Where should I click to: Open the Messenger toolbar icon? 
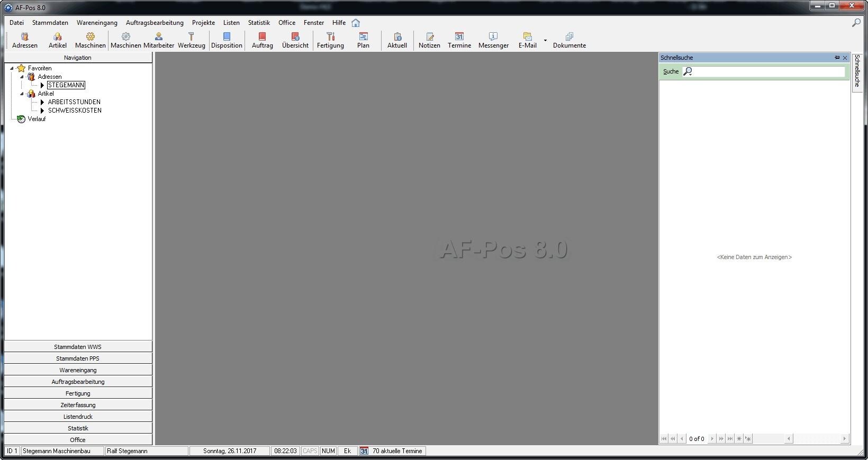point(493,40)
